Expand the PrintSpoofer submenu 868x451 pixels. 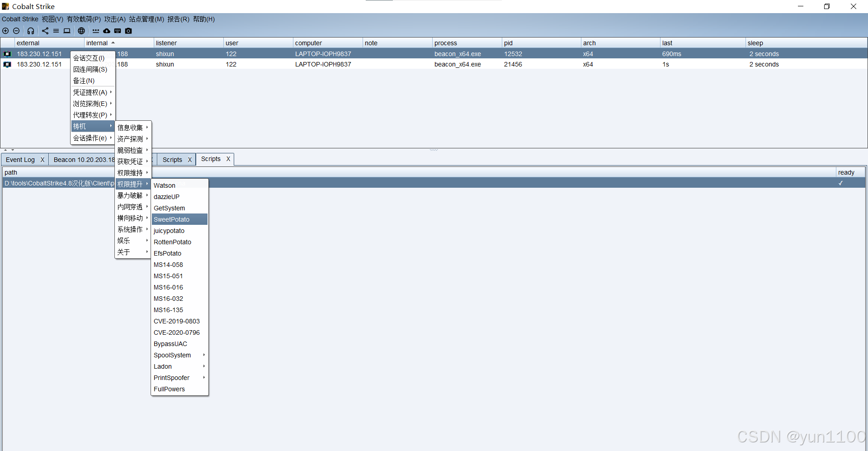point(179,378)
